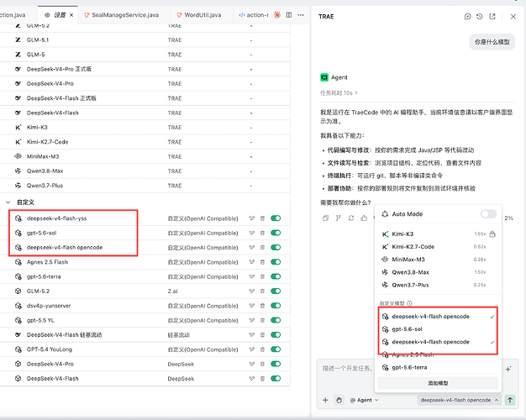Open the action-r editor tab
The height and width of the screenshot is (420, 526).
(x=254, y=15)
